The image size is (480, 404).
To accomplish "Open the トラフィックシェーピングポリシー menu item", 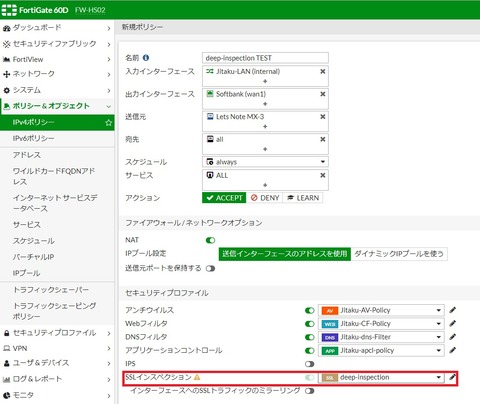I will coord(57,311).
